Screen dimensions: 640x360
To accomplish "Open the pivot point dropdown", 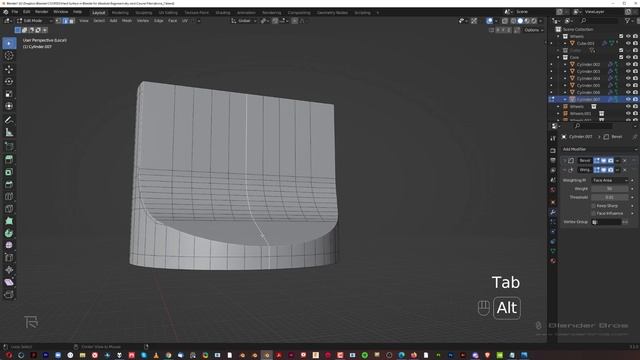I will [264, 20].
